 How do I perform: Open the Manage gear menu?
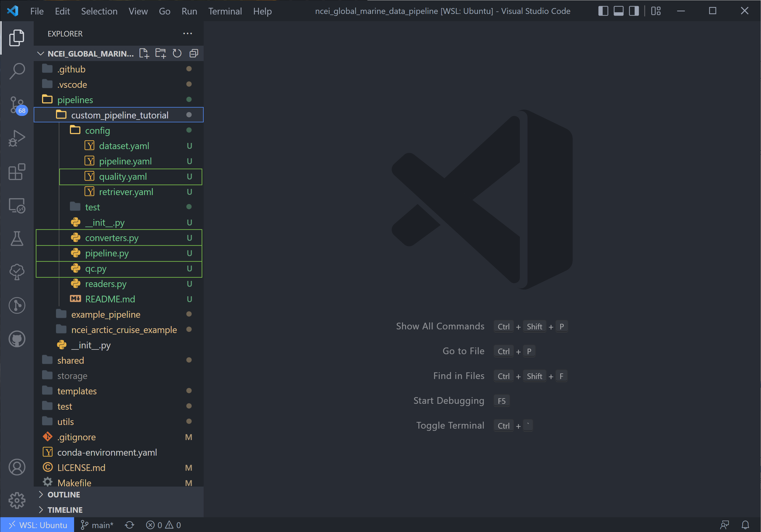pos(17,501)
